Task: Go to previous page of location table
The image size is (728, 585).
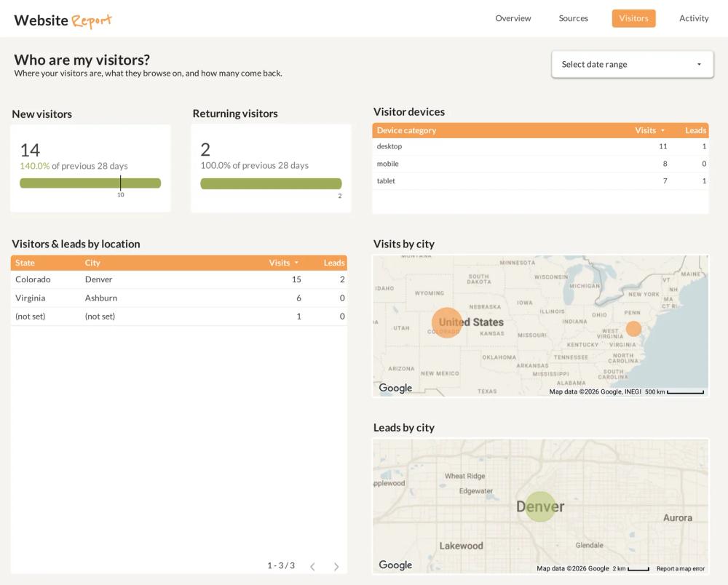Action: 312,566
